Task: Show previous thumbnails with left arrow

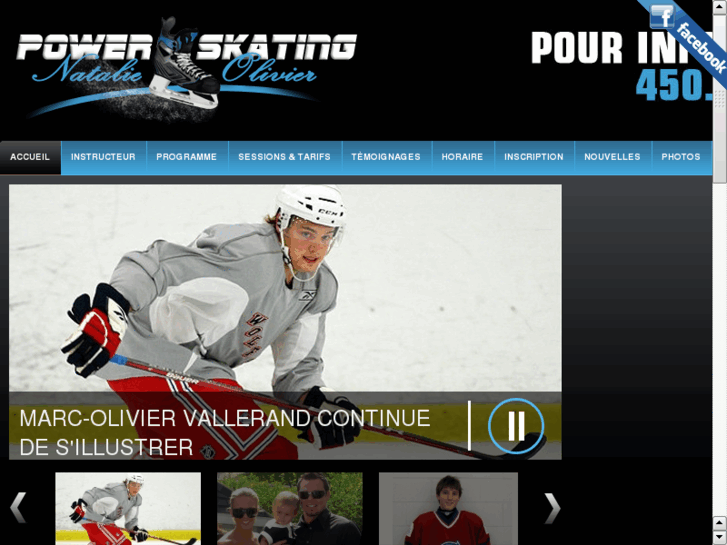Action: tap(19, 508)
